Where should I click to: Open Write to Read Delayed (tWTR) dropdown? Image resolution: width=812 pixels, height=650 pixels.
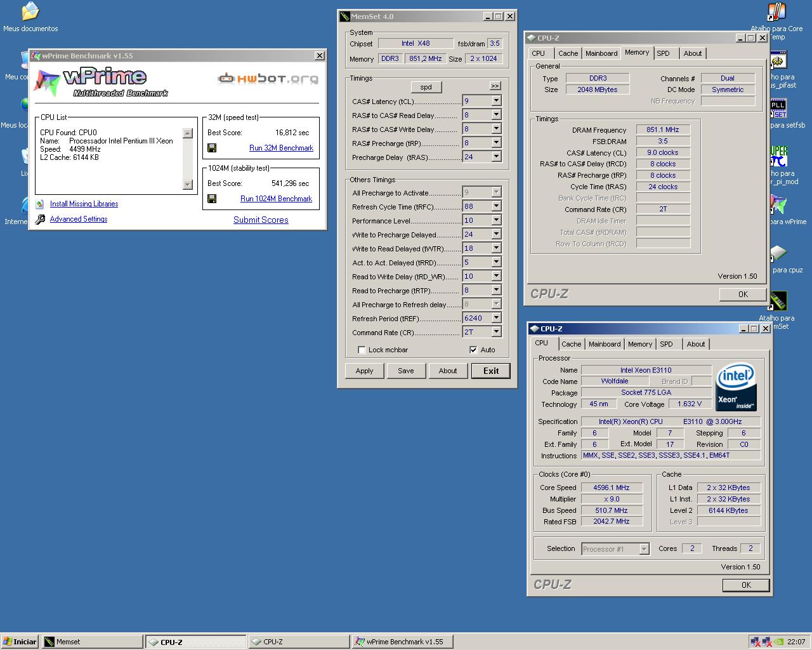click(x=496, y=248)
